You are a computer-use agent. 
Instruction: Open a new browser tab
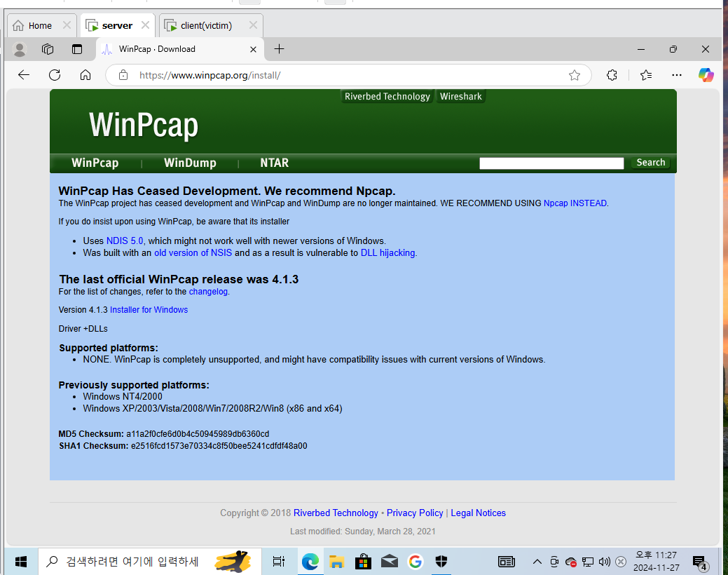279,49
